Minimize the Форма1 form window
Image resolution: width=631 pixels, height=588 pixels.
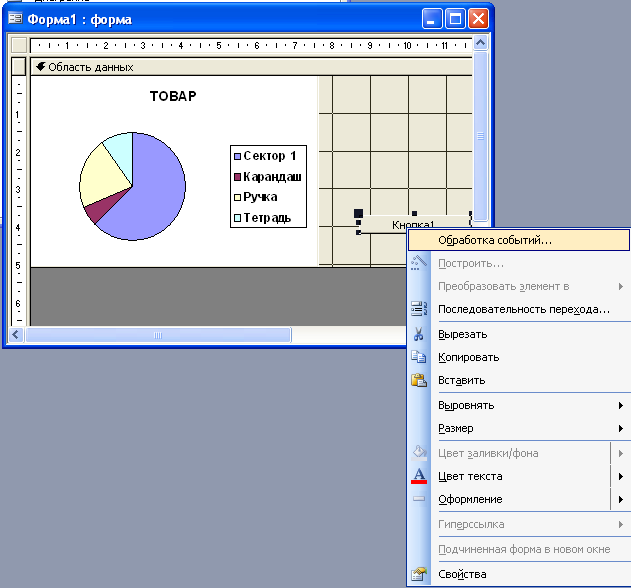coord(432,19)
